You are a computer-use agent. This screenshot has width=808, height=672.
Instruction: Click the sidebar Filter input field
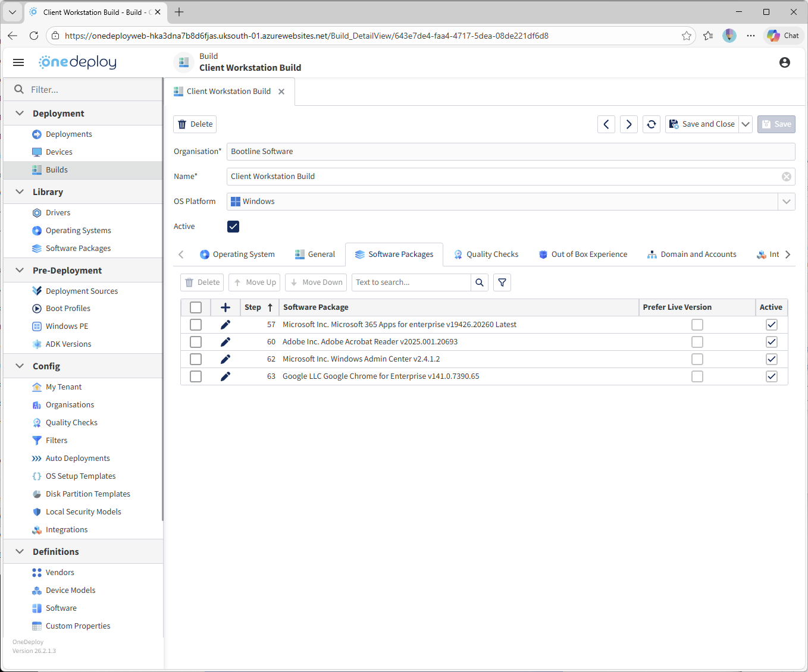[89, 90]
